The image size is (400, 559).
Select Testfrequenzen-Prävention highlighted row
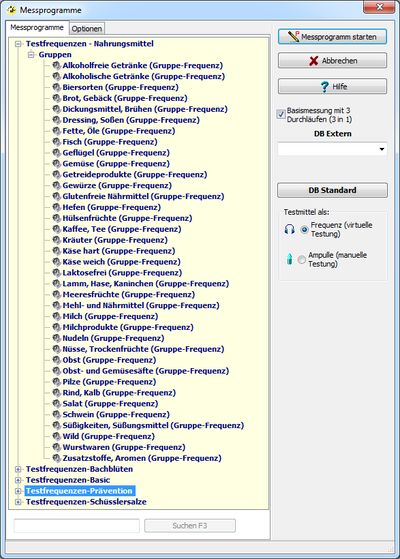(x=80, y=491)
